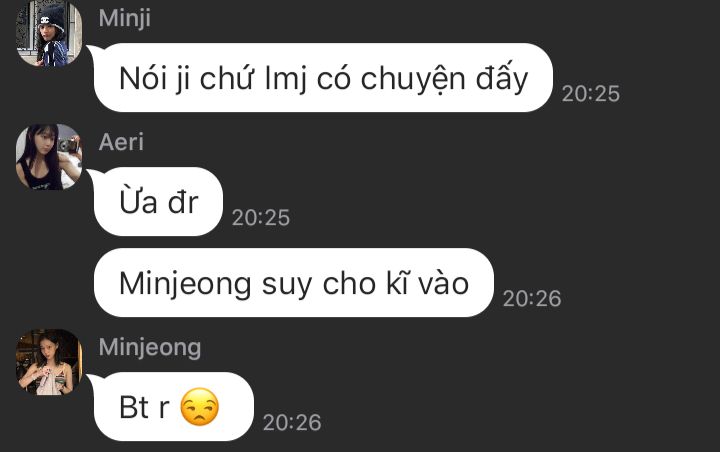Image resolution: width=720 pixels, height=452 pixels.
Task: Select message 'Minjeong suy cho kĩ vào'
Action: (294, 282)
